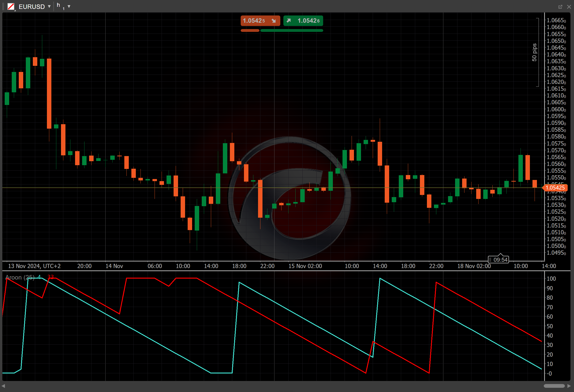Click the 14 Nov date label on the time axis
This screenshot has width=574, height=392.
click(x=114, y=266)
